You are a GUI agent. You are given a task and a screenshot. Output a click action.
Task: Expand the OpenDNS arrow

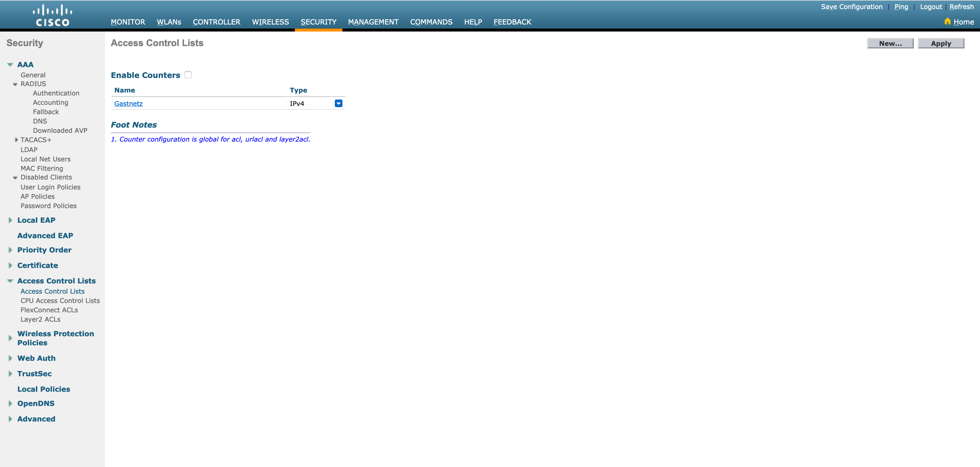click(10, 403)
